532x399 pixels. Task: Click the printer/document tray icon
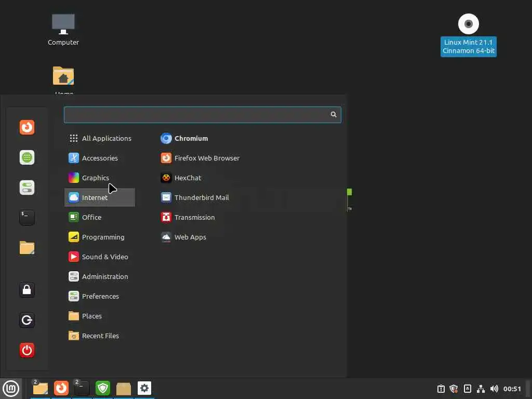point(467,389)
